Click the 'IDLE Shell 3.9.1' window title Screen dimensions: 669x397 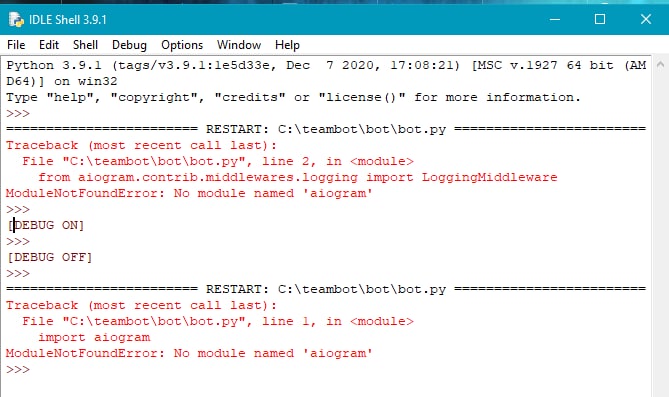point(68,20)
